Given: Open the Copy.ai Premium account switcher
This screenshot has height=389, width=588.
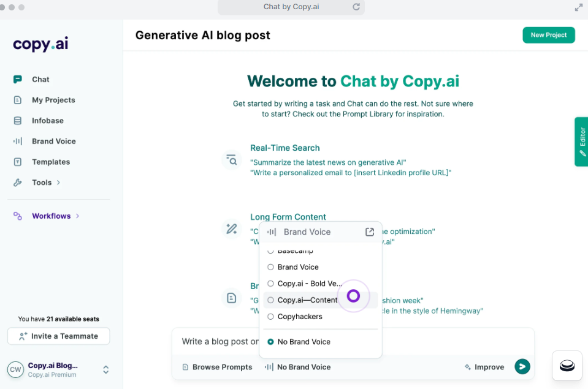Looking at the screenshot, I should tap(105, 370).
